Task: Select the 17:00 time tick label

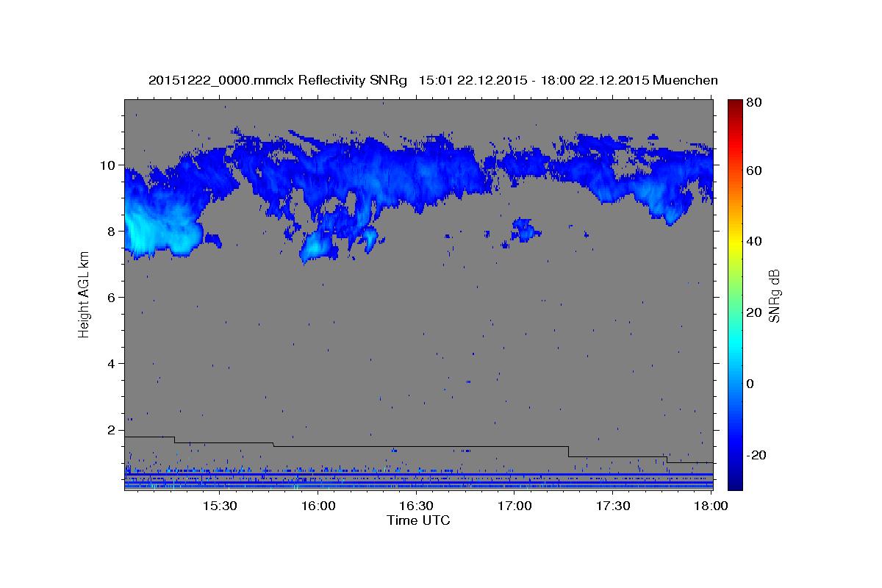Action: pyautogui.click(x=514, y=506)
